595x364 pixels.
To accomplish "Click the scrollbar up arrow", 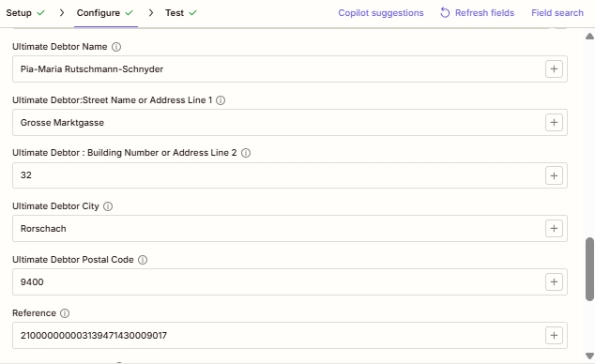I will pyautogui.click(x=589, y=37).
